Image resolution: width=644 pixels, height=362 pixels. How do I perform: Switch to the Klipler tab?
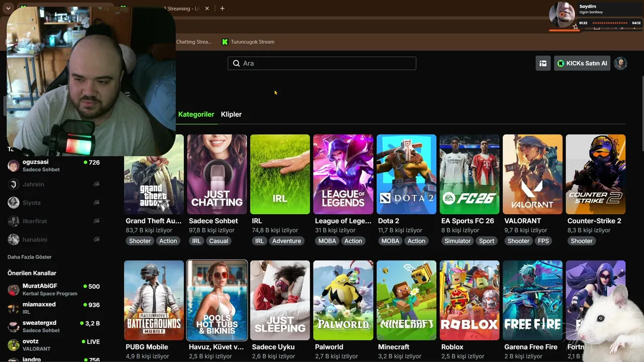click(x=231, y=114)
